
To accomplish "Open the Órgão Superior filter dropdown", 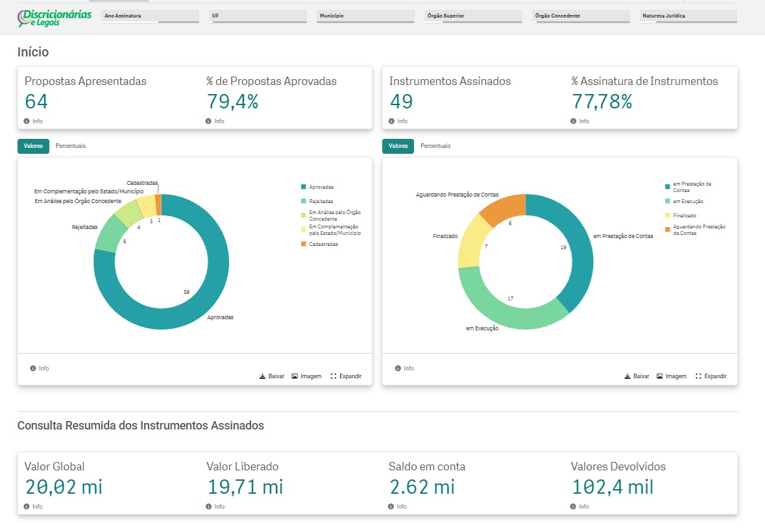I will point(473,16).
